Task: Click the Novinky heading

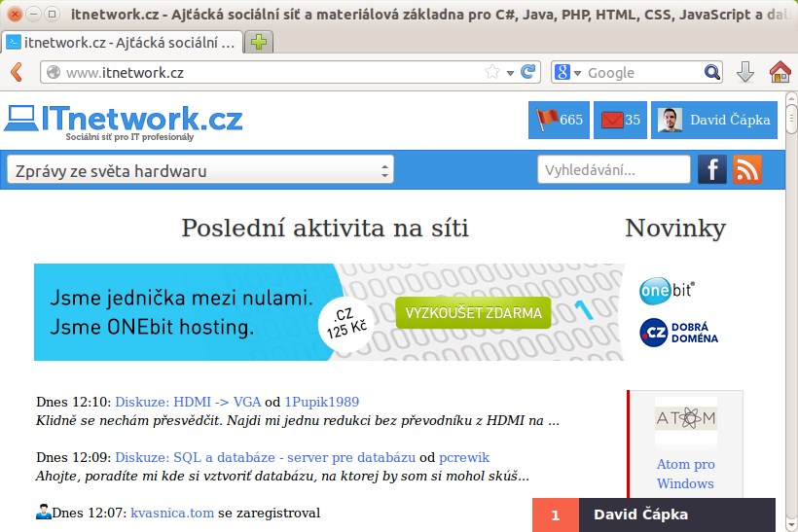Action: tap(675, 228)
